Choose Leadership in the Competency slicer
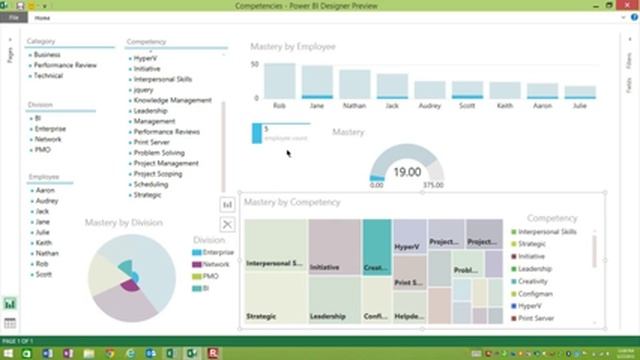640x360 pixels. coord(150,111)
